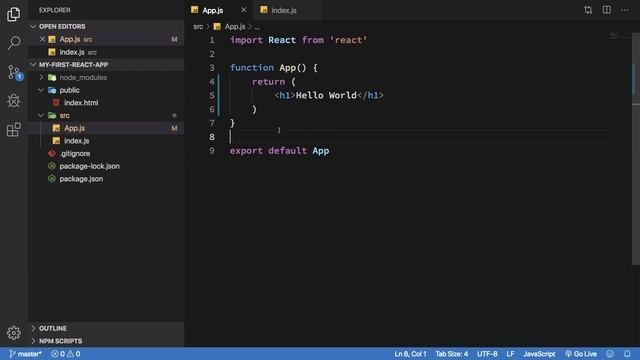Open the Explorer view in activity bar
The height and width of the screenshot is (360, 640).
pyautogui.click(x=13, y=14)
